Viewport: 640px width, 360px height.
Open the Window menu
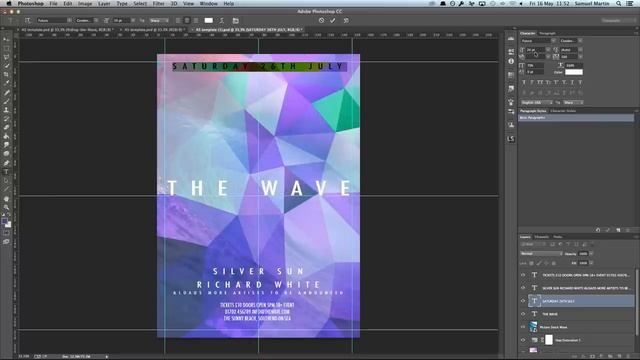[208, 3]
